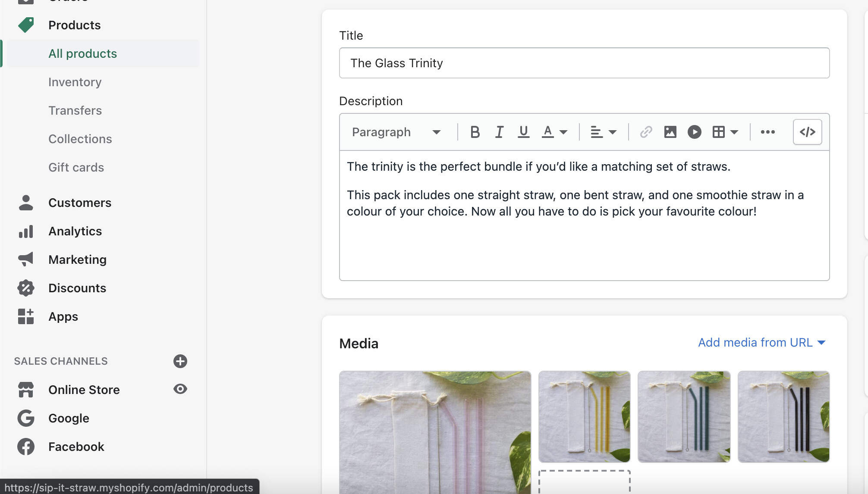Insert video using the play icon
Screen dimensions: 868x494
pyautogui.click(x=694, y=132)
